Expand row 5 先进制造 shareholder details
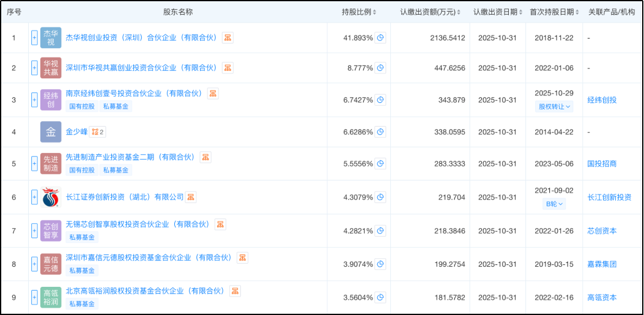 [34, 164]
